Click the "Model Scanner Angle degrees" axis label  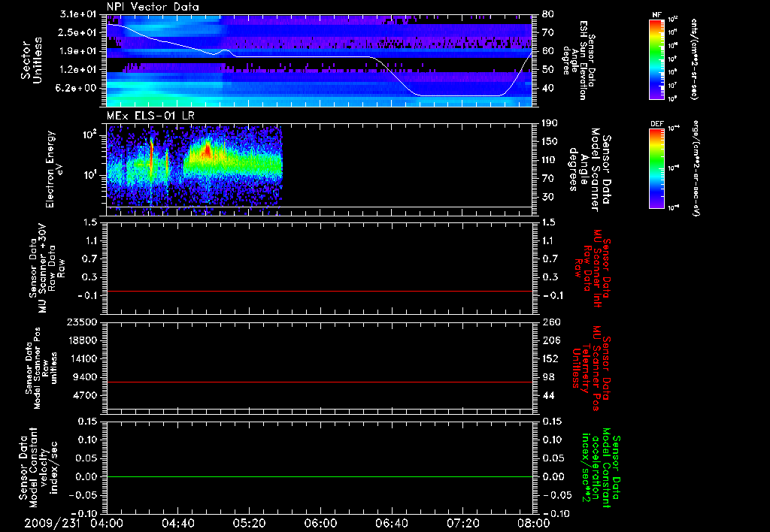coord(590,170)
